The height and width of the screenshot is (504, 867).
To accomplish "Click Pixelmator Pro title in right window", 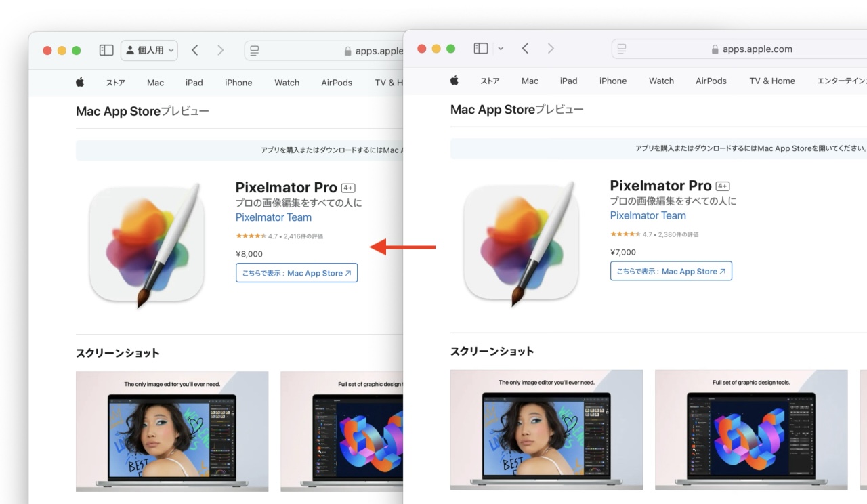I will coord(660,186).
